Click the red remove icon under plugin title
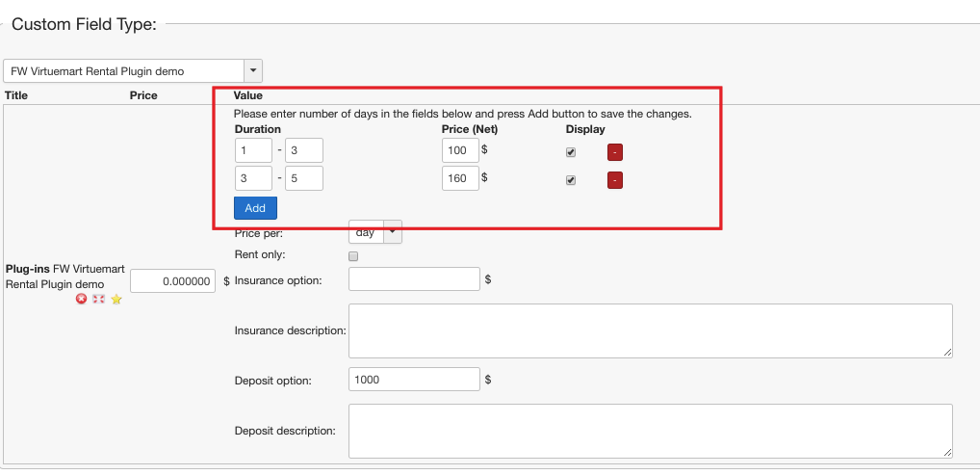The width and height of the screenshot is (980, 475). coord(82,300)
